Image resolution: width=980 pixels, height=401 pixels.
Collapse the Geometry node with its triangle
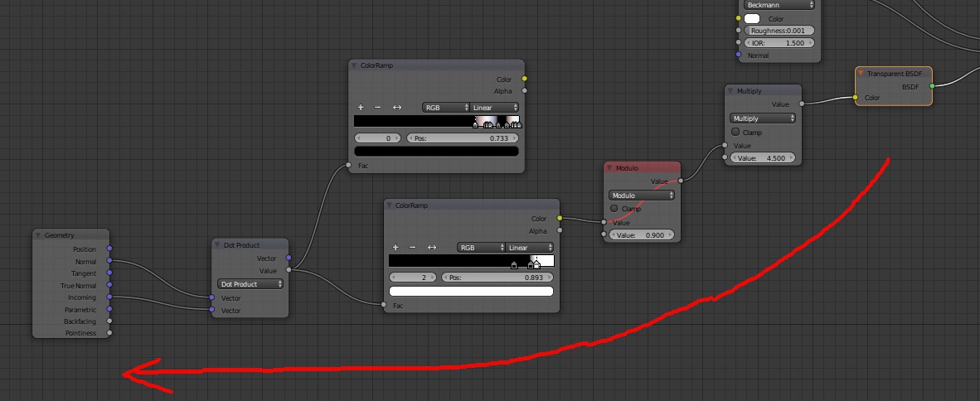pos(38,235)
